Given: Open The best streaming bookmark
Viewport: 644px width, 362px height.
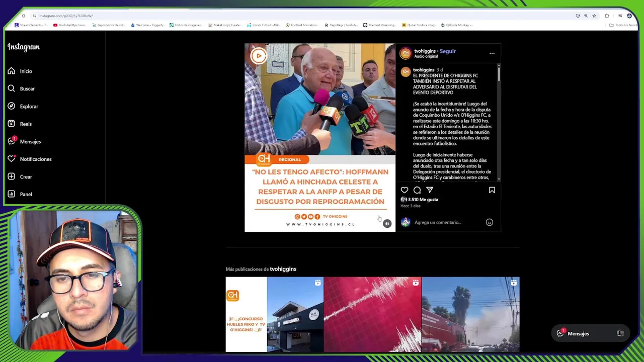Looking at the screenshot, I should (x=380, y=25).
